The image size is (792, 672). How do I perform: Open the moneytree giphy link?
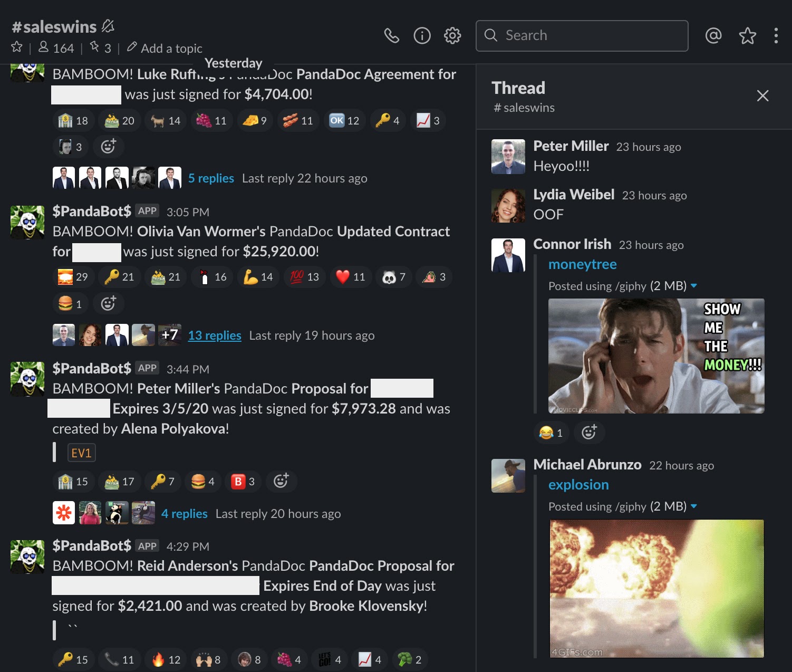(583, 264)
